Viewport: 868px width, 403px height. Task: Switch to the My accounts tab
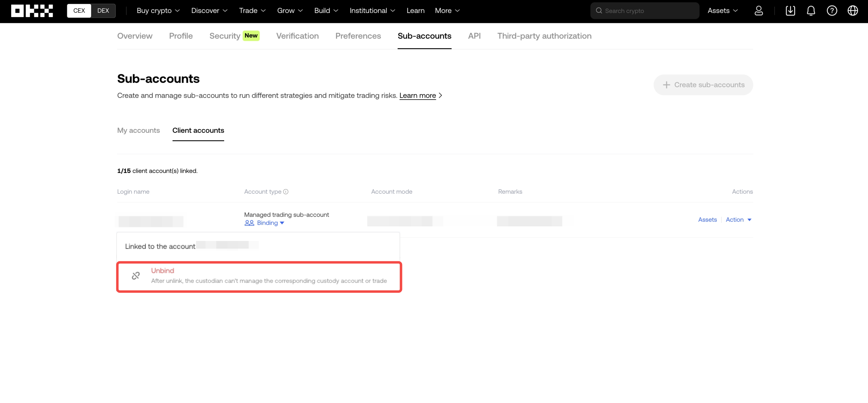(x=138, y=130)
